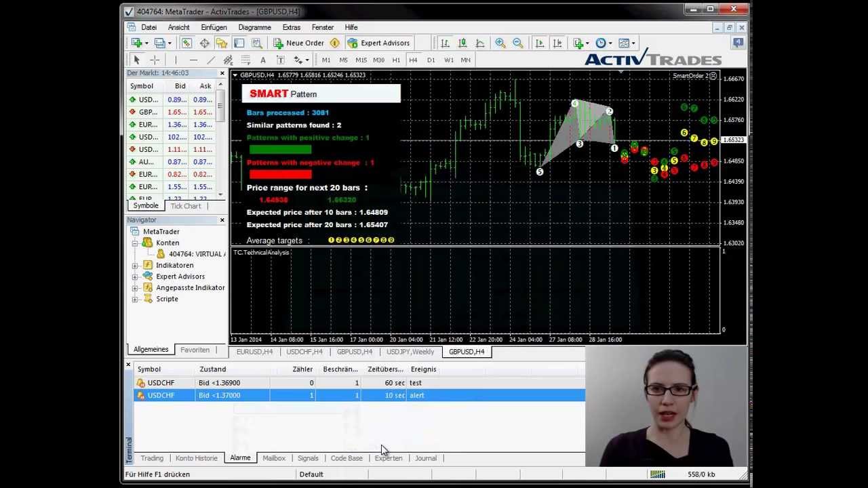Toggle Expert Advisors auto trading
Viewport: 868px width, 488px height.
378,43
